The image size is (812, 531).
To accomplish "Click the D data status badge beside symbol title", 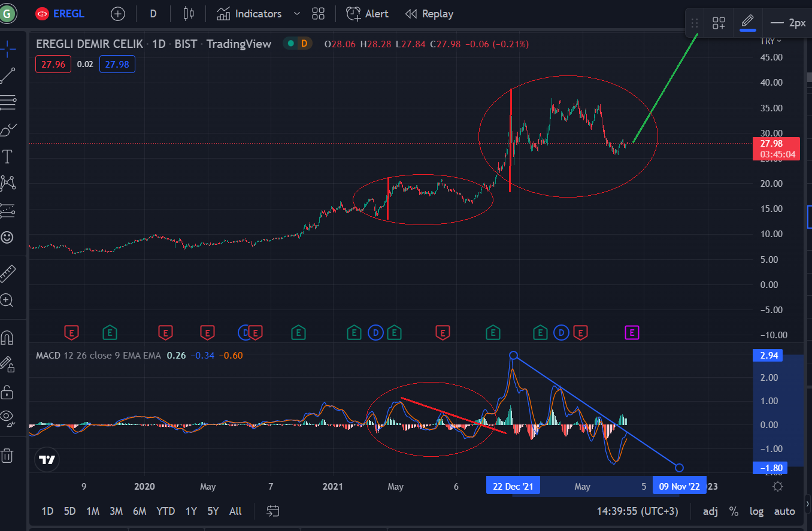I will (x=304, y=43).
